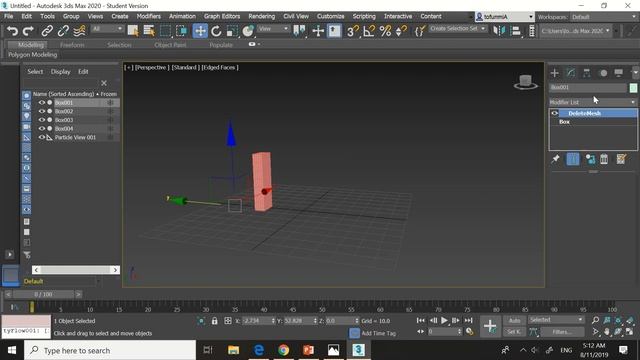Activate Select and Scale tool
The width and height of the screenshot is (640, 360).
tap(232, 31)
